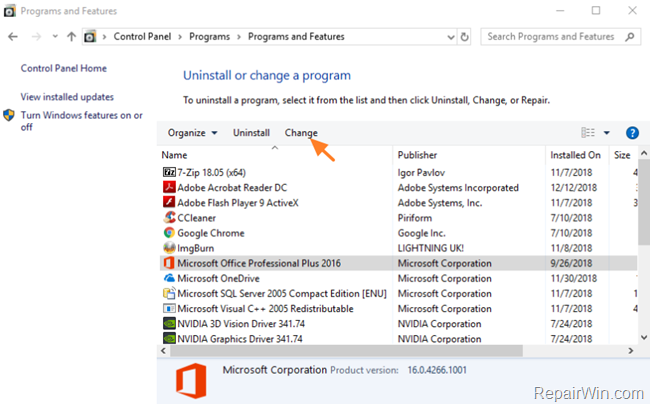This screenshot has width=650, height=404.
Task: Select NVIDIA 3D Vision Driver 341.74
Action: (241, 324)
